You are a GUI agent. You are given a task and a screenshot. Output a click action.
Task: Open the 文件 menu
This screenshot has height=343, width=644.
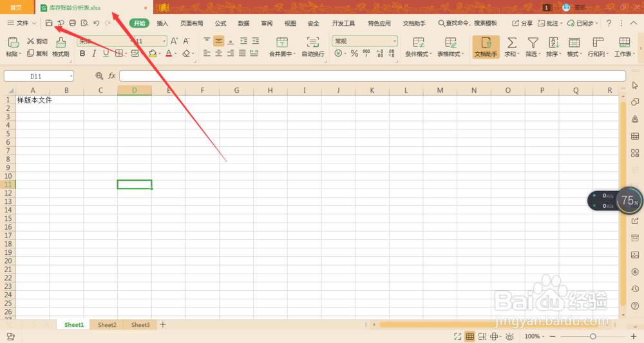pyautogui.click(x=22, y=23)
